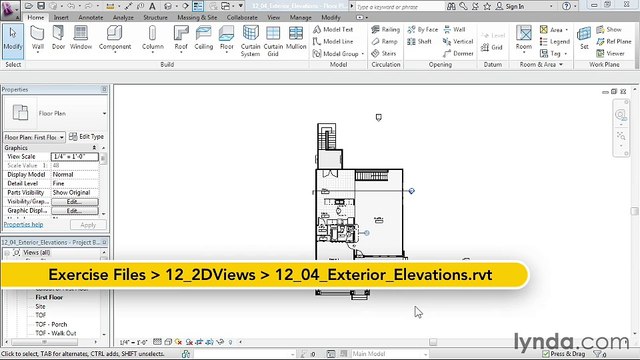The height and width of the screenshot is (360, 640).
Task: Click the View Scale value field
Action: [75, 157]
